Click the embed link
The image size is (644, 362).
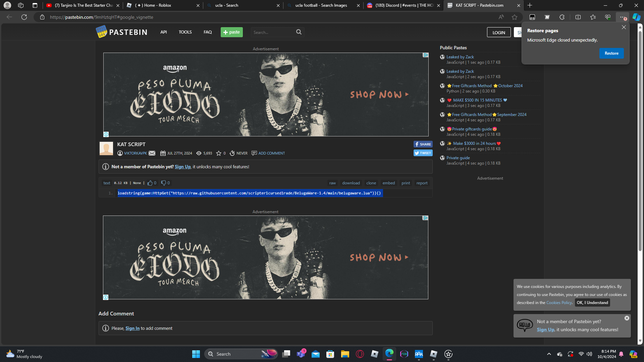point(388,183)
